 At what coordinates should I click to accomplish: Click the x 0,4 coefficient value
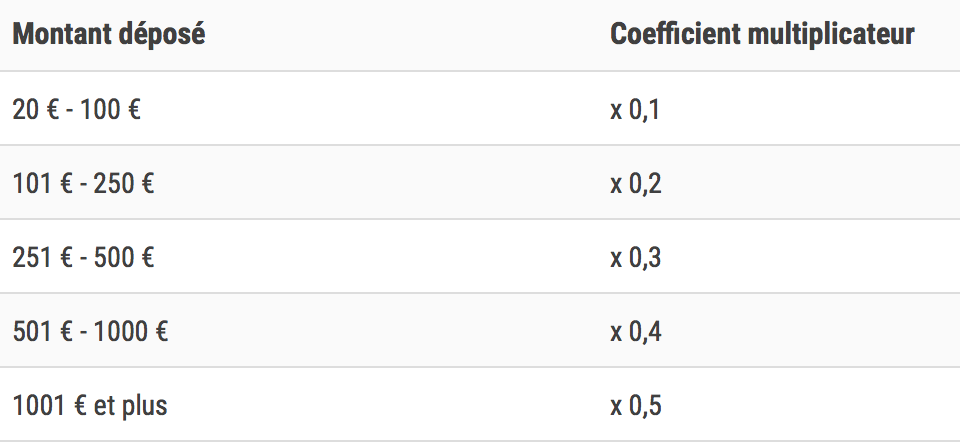636,331
